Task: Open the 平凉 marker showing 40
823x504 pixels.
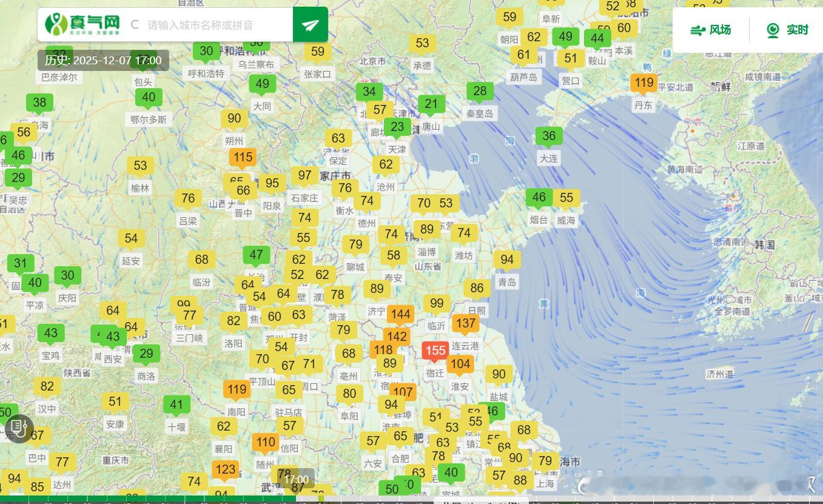Action: 35,283
